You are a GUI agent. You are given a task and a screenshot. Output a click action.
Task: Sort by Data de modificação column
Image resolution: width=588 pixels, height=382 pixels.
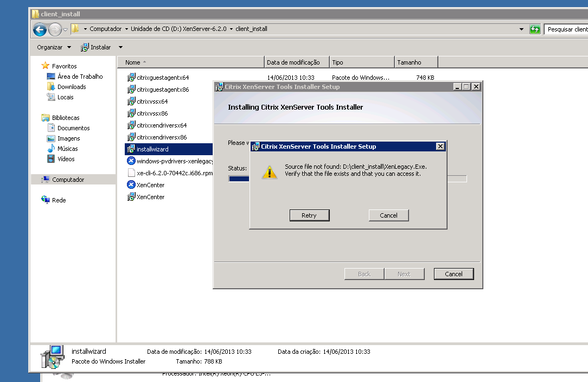click(x=296, y=62)
